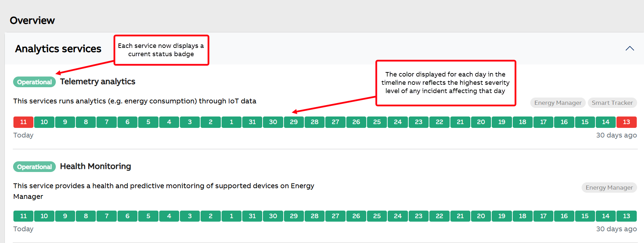This screenshot has height=243, width=644.
Task: Open the Health Monitoring service title
Action: point(95,166)
